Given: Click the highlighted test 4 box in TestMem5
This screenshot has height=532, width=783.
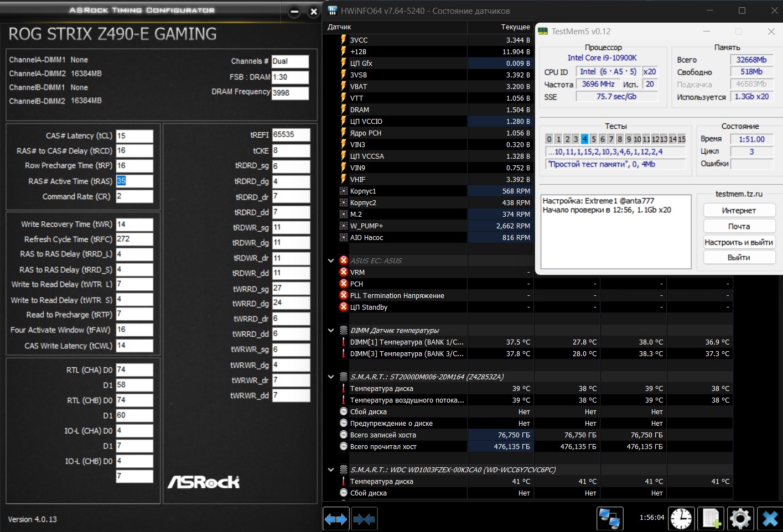Looking at the screenshot, I should click(x=584, y=139).
